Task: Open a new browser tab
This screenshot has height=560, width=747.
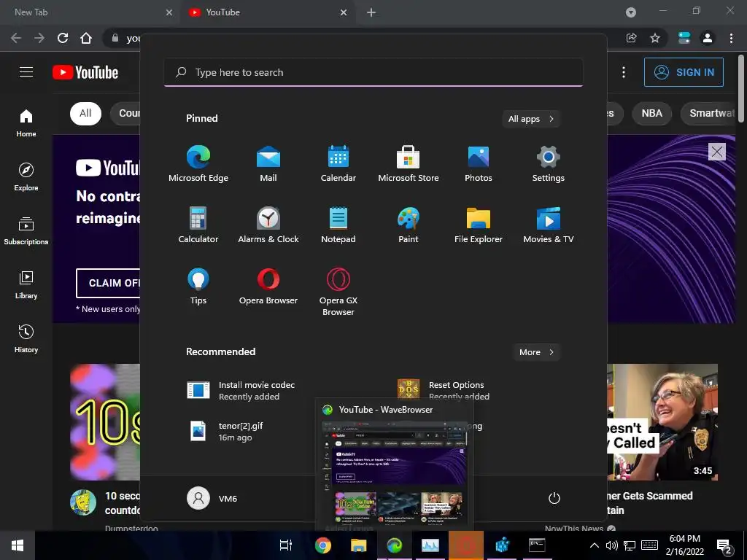Action: pyautogui.click(x=371, y=13)
